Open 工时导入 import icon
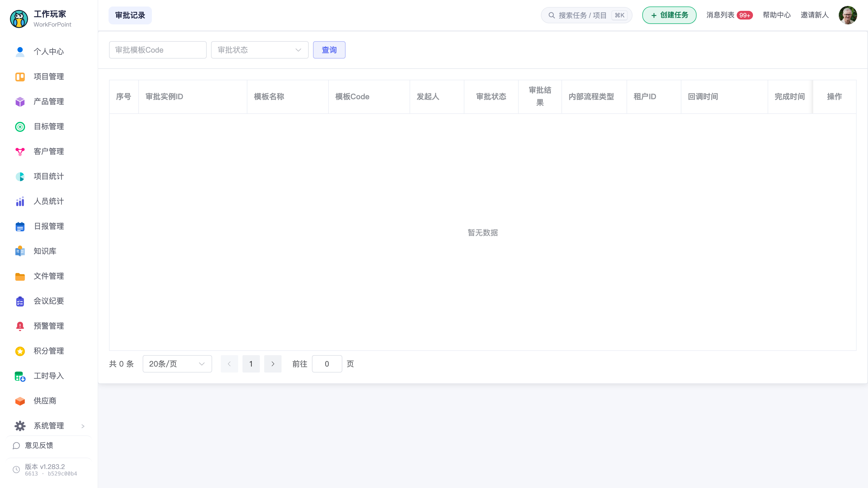 click(20, 376)
